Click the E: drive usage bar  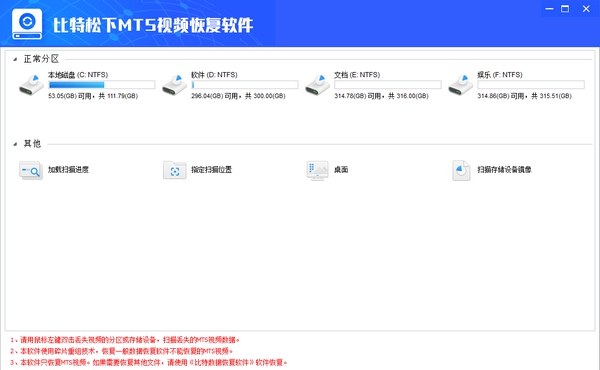point(388,85)
